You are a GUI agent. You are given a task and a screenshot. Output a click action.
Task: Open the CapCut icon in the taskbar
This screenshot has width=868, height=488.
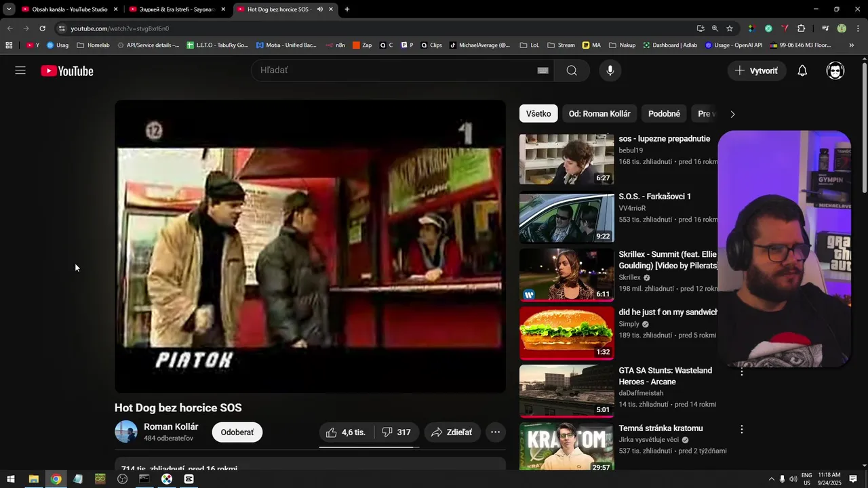(x=189, y=479)
